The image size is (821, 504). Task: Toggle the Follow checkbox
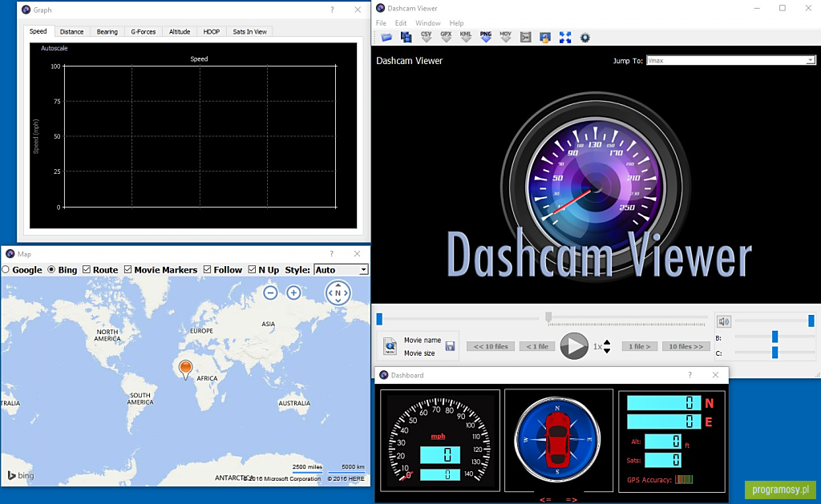pyautogui.click(x=208, y=269)
